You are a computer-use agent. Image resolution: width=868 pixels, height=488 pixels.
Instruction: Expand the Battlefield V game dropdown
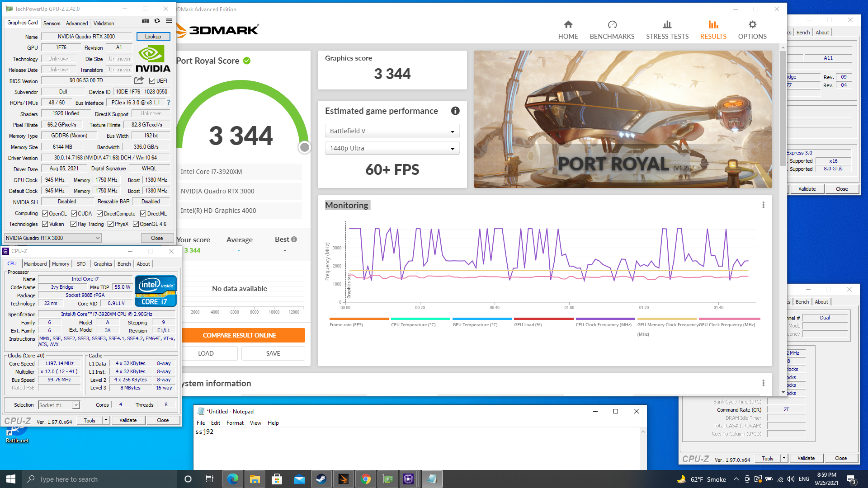click(392, 131)
